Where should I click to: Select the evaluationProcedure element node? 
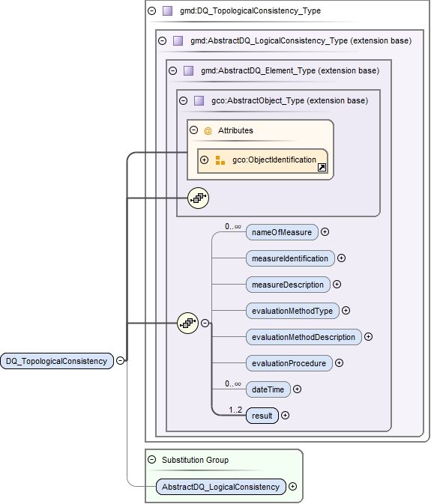pos(289,363)
